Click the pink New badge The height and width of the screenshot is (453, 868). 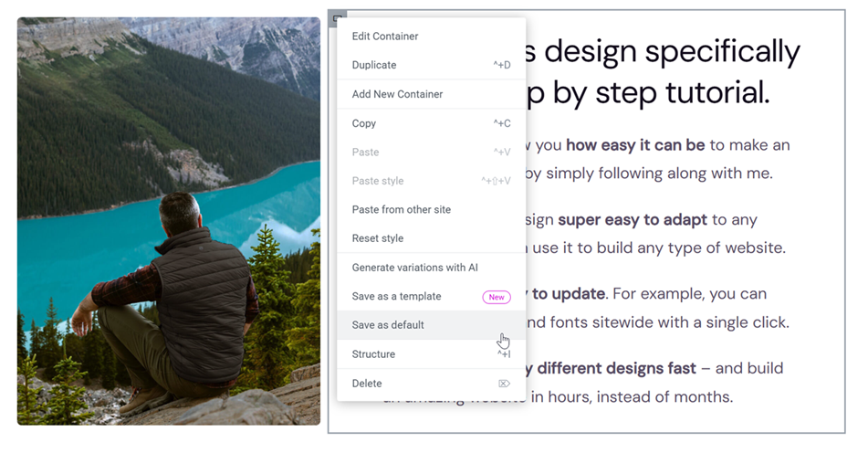tap(497, 298)
